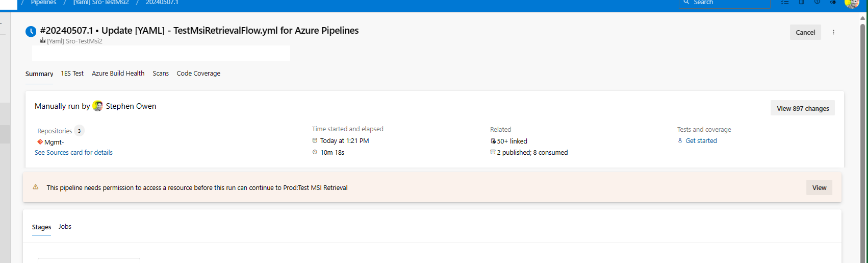Open the more actions vertical ellipsis menu

click(x=833, y=32)
